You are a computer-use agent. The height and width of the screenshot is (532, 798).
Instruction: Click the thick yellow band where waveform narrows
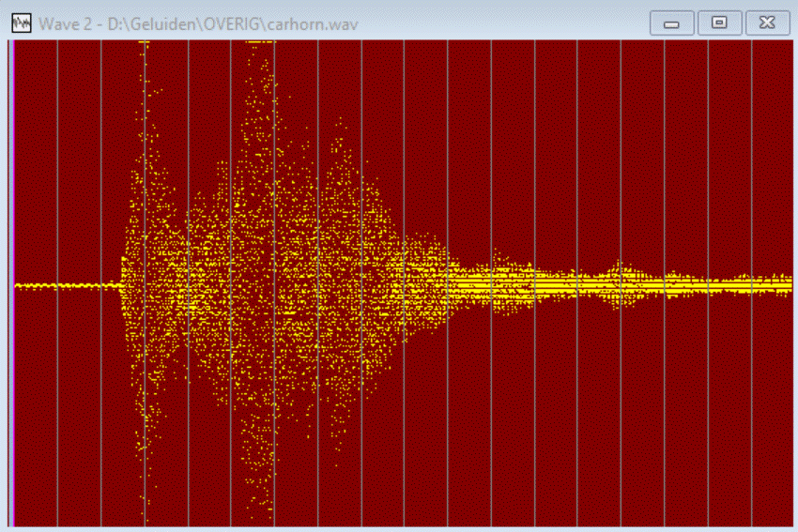488,281
